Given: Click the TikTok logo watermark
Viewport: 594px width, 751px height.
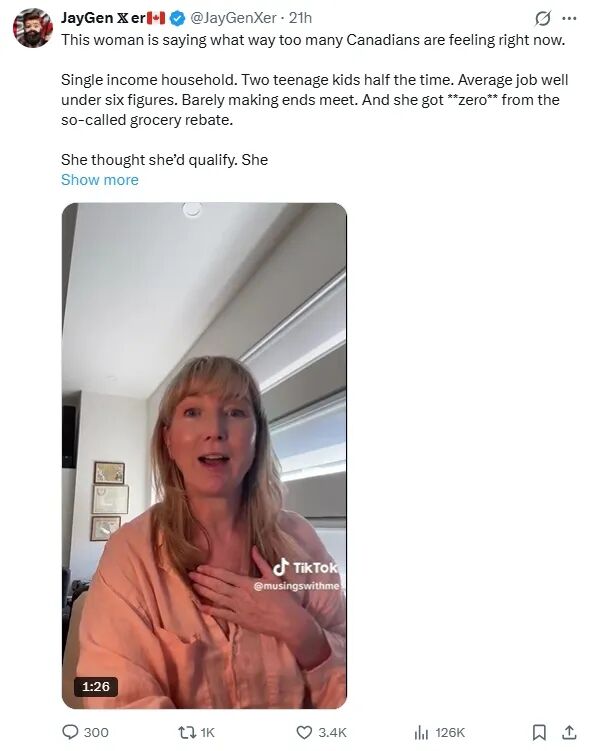Looking at the screenshot, I should click(x=305, y=568).
